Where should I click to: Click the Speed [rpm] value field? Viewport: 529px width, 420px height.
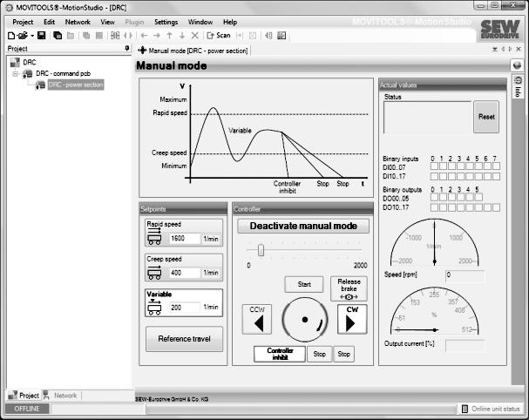pos(465,275)
